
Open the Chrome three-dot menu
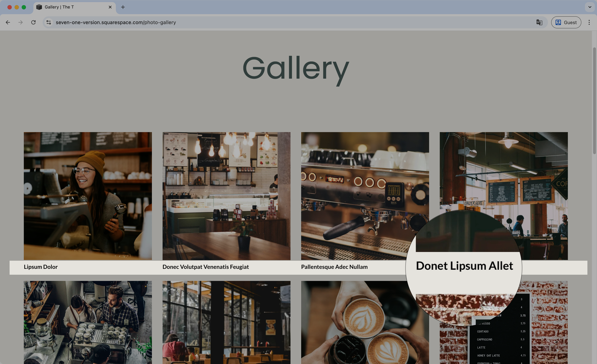click(589, 22)
